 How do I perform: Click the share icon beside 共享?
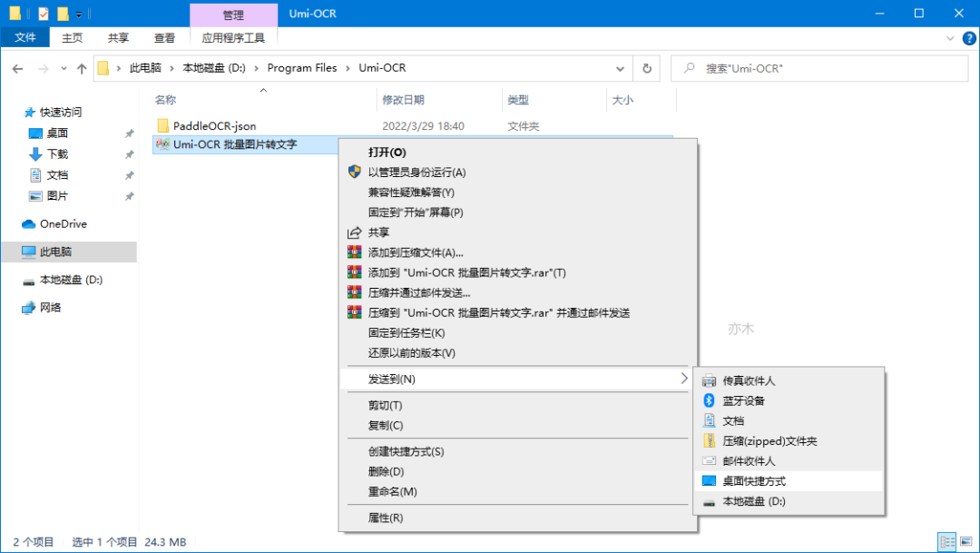tap(355, 232)
